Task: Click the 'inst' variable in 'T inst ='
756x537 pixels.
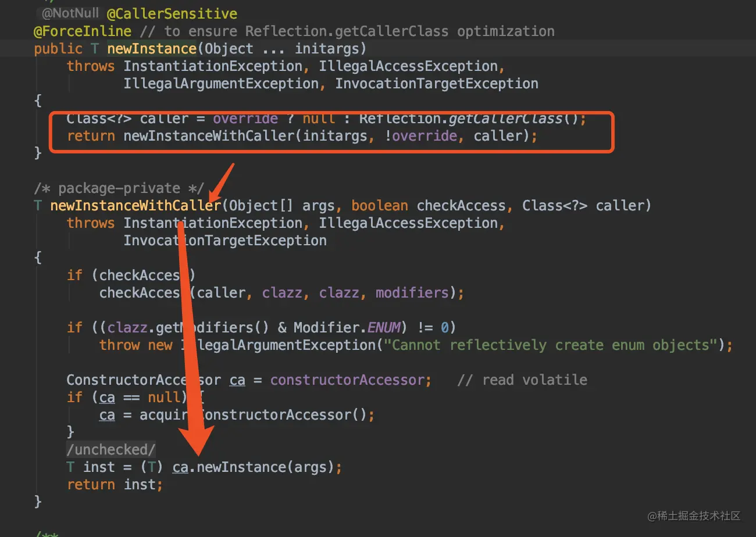Action: tap(99, 467)
